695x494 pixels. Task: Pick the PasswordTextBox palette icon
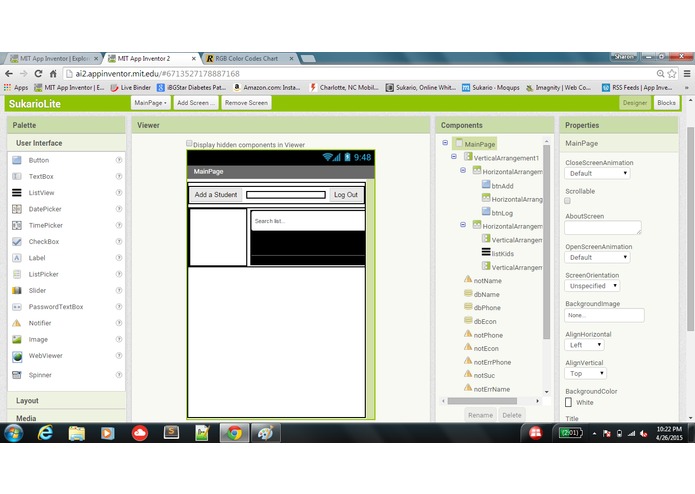pyautogui.click(x=17, y=307)
